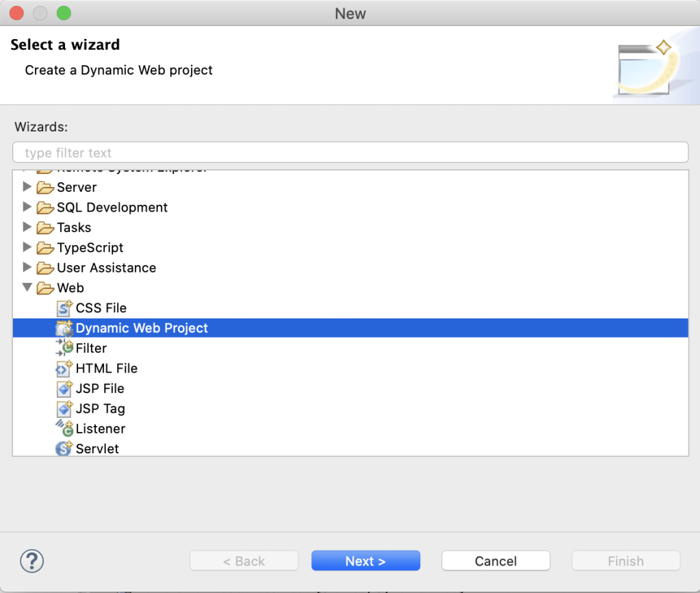
Task: Expand the Server folder arrow
Action: pyautogui.click(x=27, y=187)
